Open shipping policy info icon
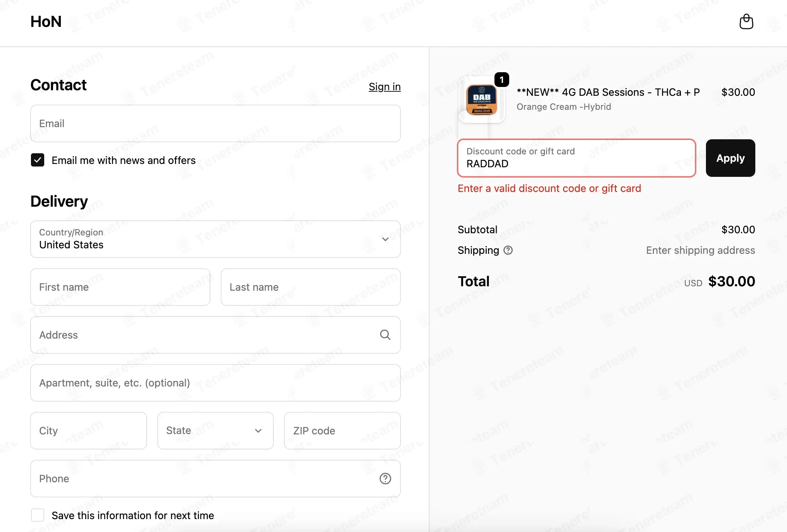787x532 pixels. pos(508,250)
